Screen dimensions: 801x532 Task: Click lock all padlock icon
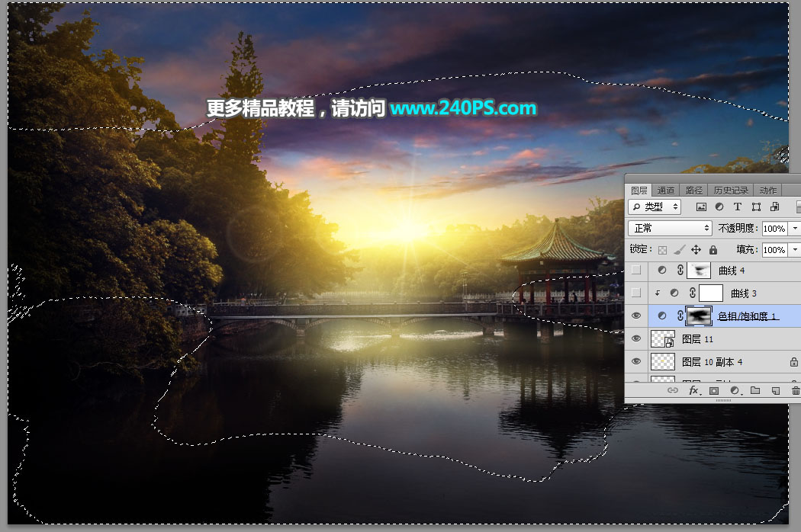pos(713,250)
